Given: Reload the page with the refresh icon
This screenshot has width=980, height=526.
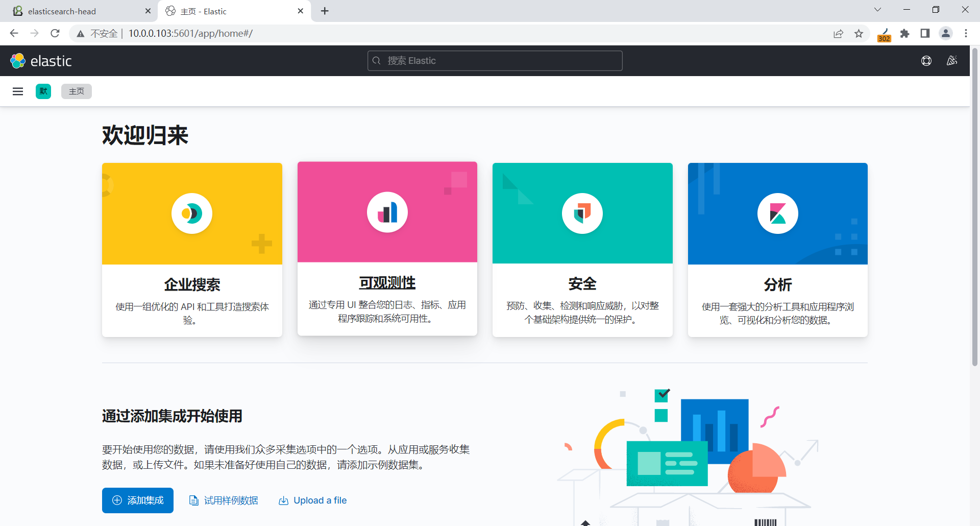Looking at the screenshot, I should [55, 33].
